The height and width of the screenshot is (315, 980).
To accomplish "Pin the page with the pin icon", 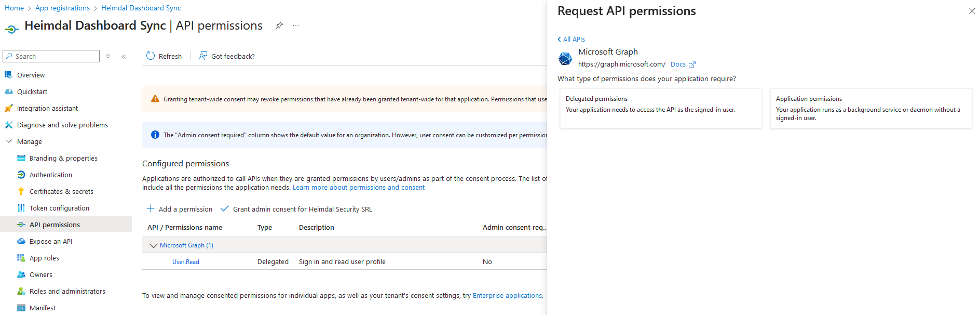I will [x=279, y=25].
